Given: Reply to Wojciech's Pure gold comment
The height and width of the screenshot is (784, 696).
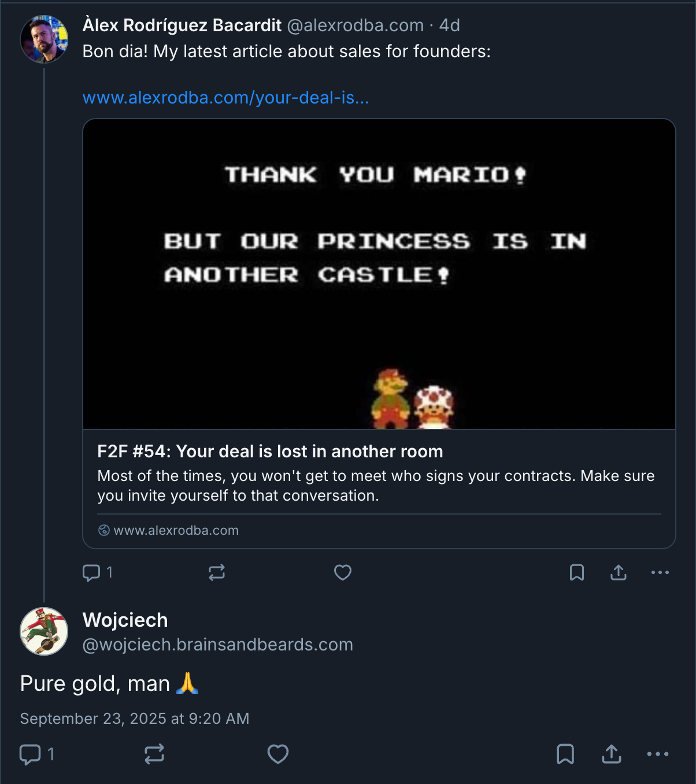Looking at the screenshot, I should (x=30, y=754).
